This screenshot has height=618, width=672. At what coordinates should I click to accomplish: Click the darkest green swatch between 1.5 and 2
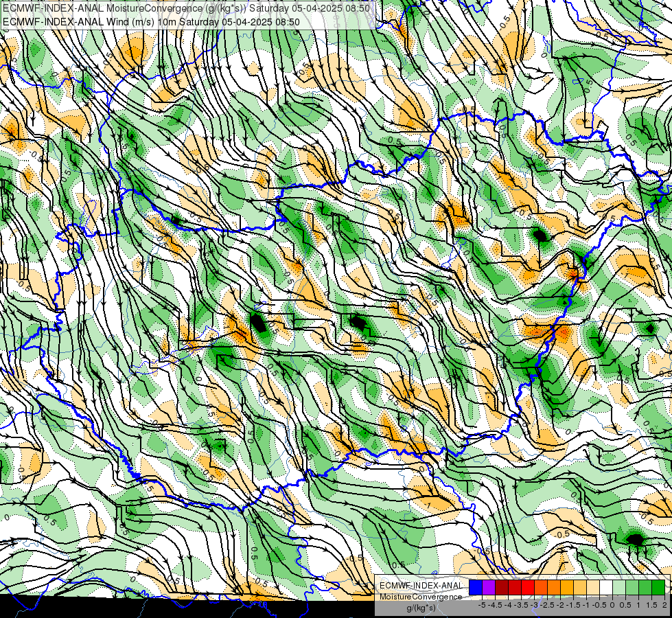(659, 588)
